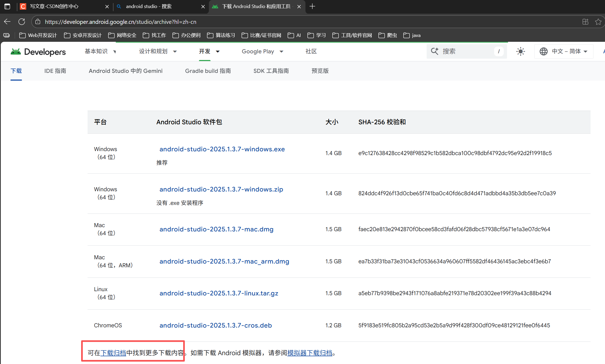
Task: Close the android studio search tab
Action: pyautogui.click(x=203, y=6)
